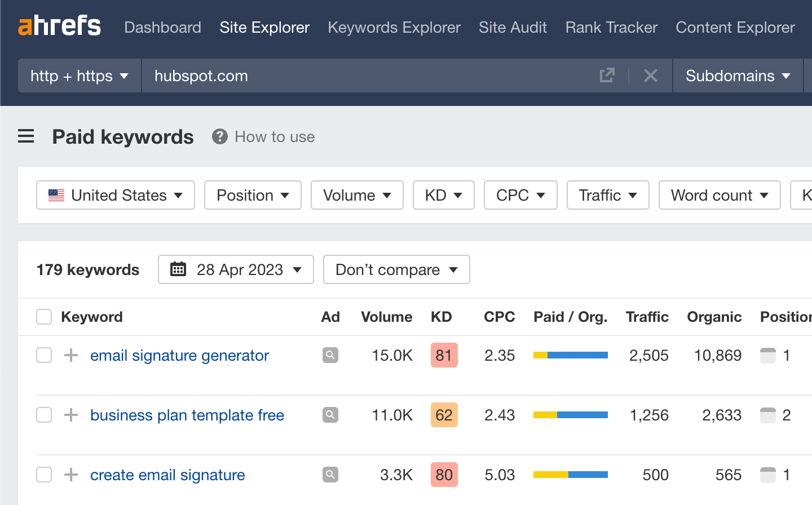812x505 pixels.
Task: Go to the Site Audit section
Action: point(513,27)
